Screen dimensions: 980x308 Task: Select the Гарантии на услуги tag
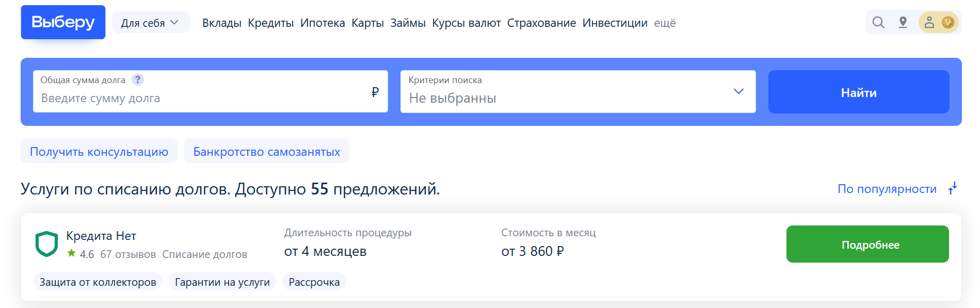coord(222,282)
